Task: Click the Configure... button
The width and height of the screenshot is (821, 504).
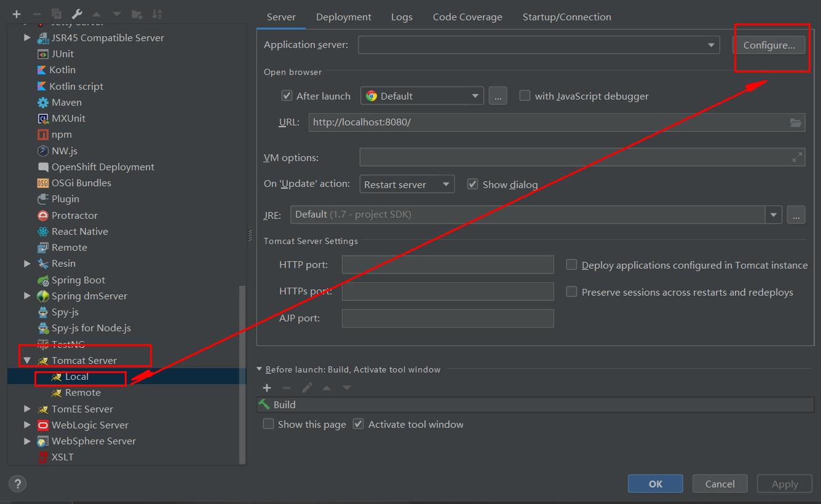Action: coord(769,45)
